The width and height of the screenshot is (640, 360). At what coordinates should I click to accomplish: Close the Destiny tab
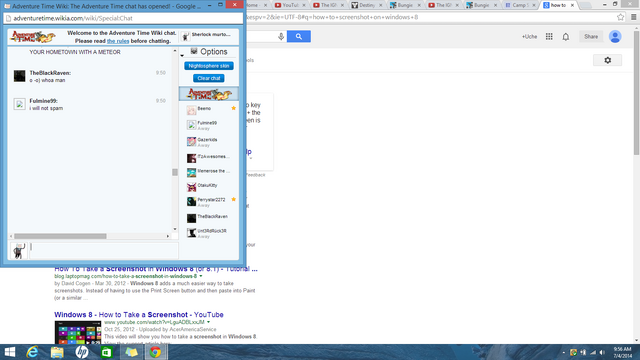380,5
